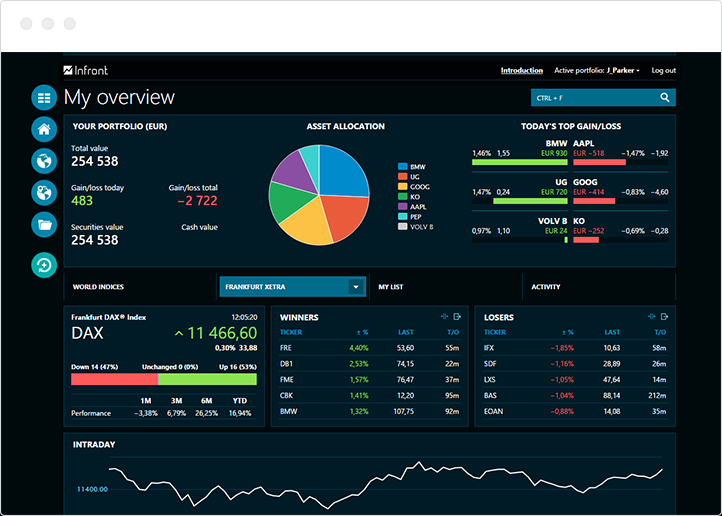Click the Gain/loss today 483 value

click(82, 201)
